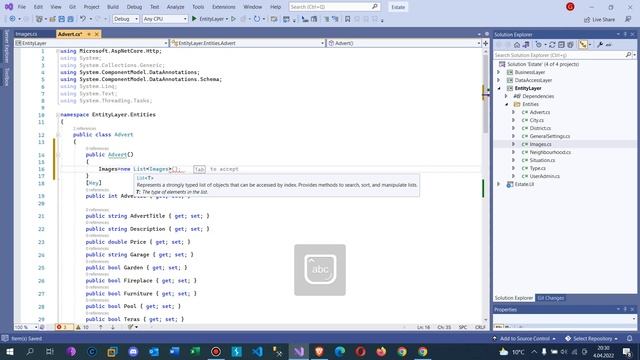
Task: Click the Undo toolbar icon
Action: click(x=83, y=19)
